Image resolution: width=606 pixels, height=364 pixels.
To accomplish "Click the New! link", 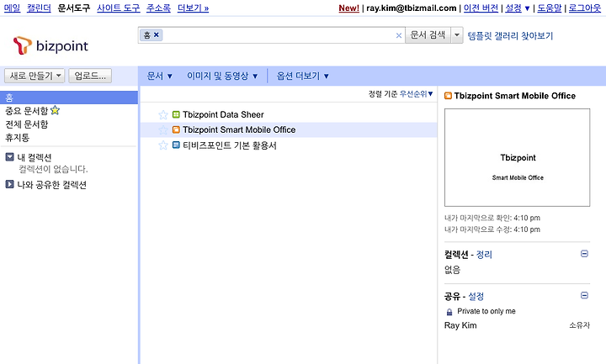I will point(349,8).
